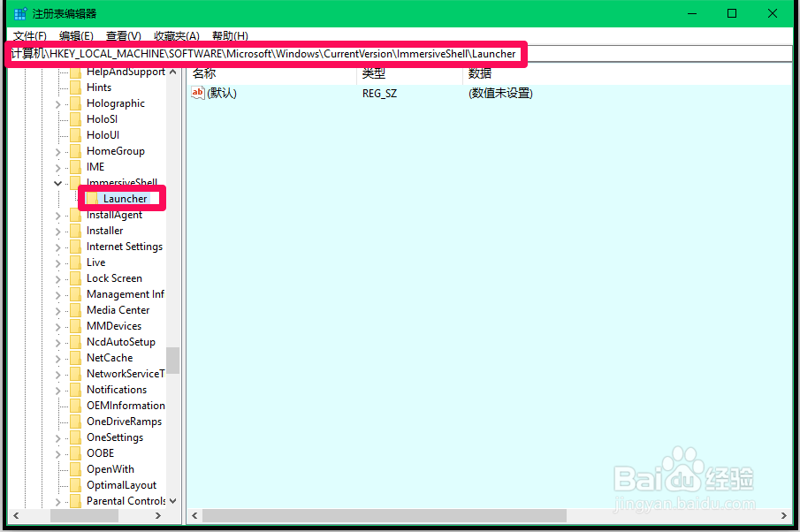
Task: Click the OpenWith folder icon
Action: (75, 468)
